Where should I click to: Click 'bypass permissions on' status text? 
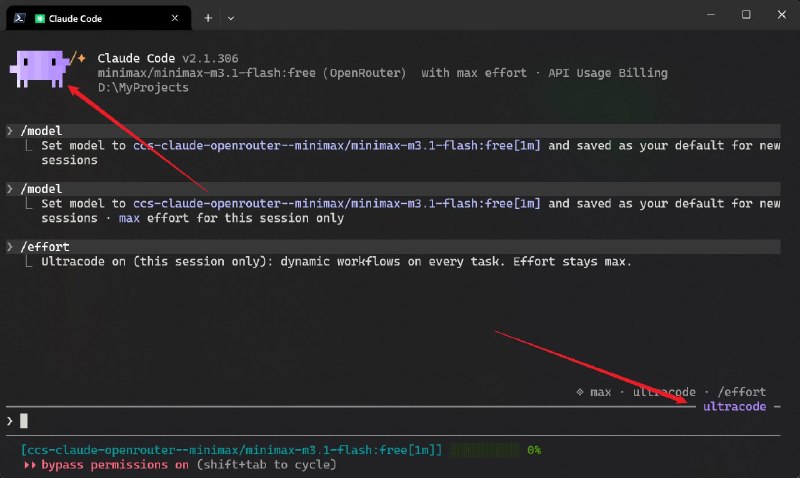click(115, 465)
